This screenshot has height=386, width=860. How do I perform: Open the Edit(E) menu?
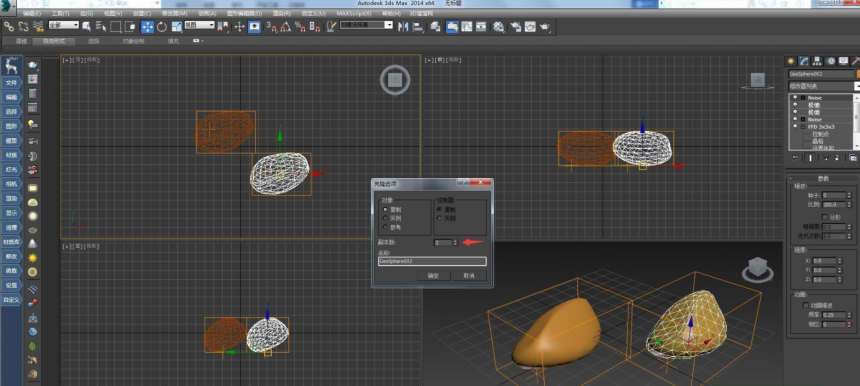32,13
